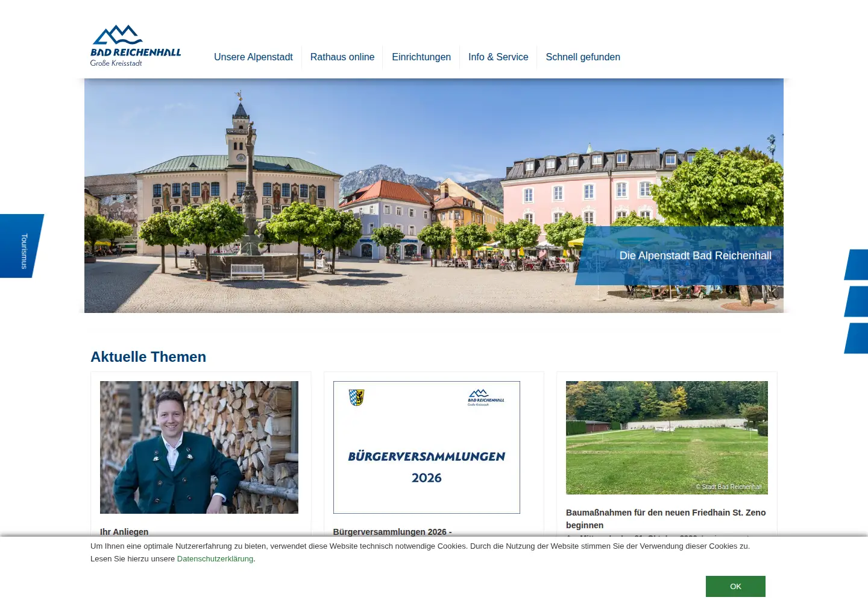Open the Bürgerversammlungen 2026 card image
The image size is (868, 603).
(427, 447)
